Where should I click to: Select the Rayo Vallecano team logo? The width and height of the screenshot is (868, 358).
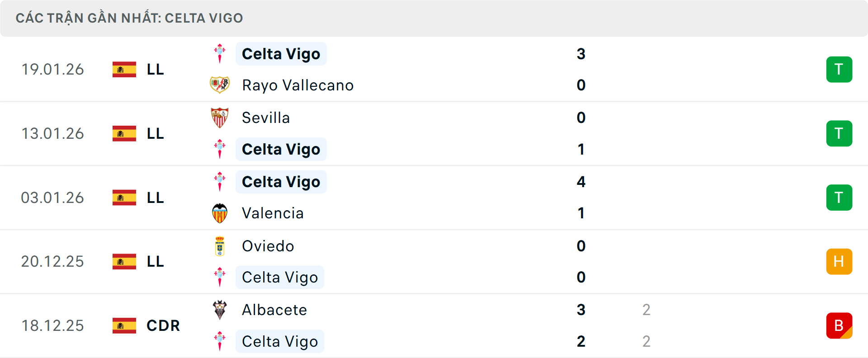220,85
